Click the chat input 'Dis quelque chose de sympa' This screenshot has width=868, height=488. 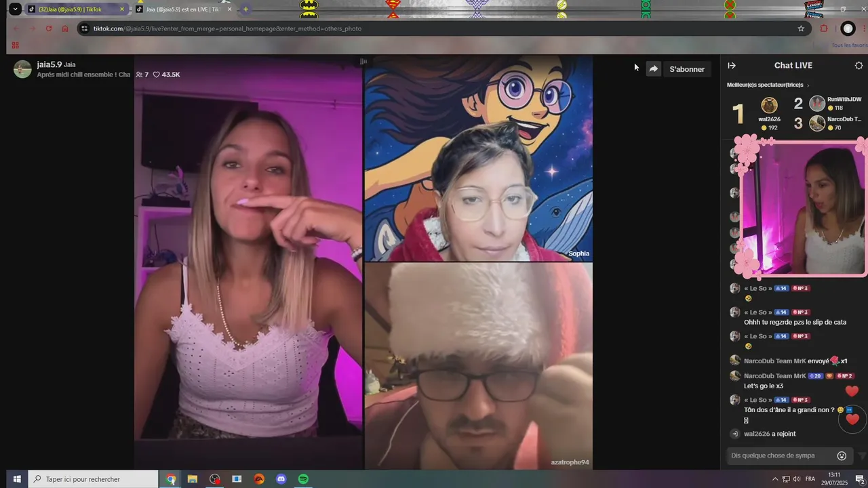click(x=780, y=455)
